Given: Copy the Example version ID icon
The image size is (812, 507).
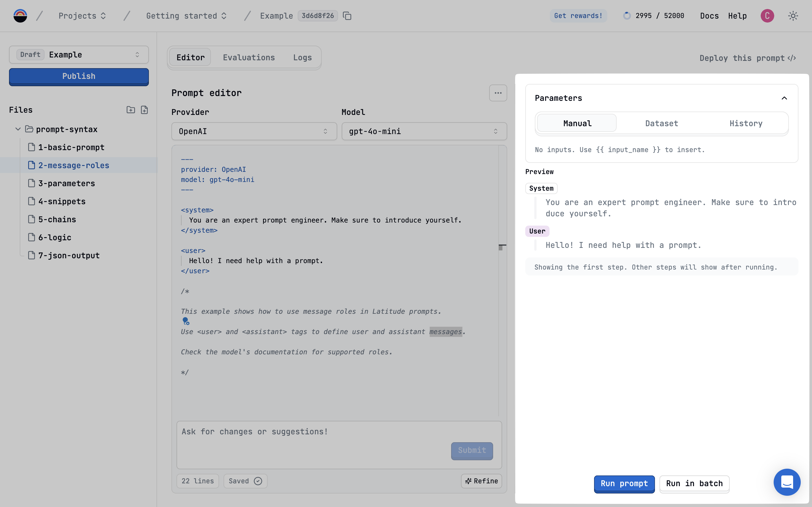Looking at the screenshot, I should tap(347, 16).
